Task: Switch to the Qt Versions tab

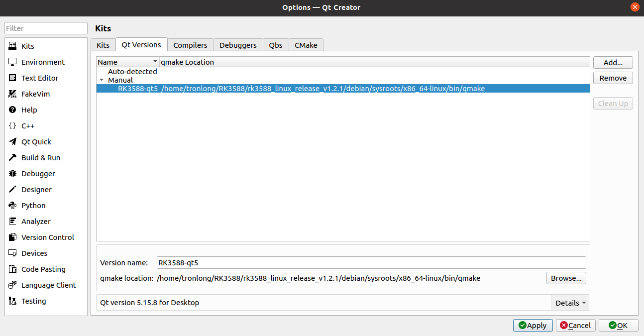Action: [141, 44]
